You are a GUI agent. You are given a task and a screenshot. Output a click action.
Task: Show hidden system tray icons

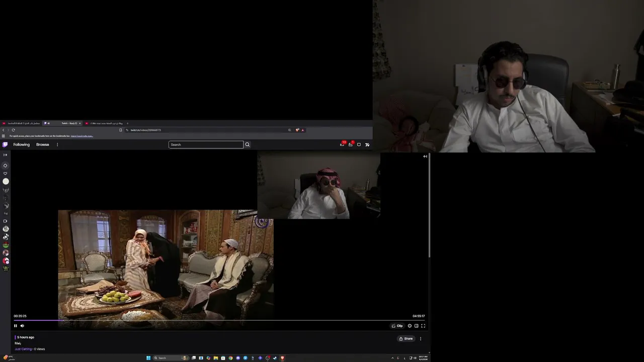[392, 358]
